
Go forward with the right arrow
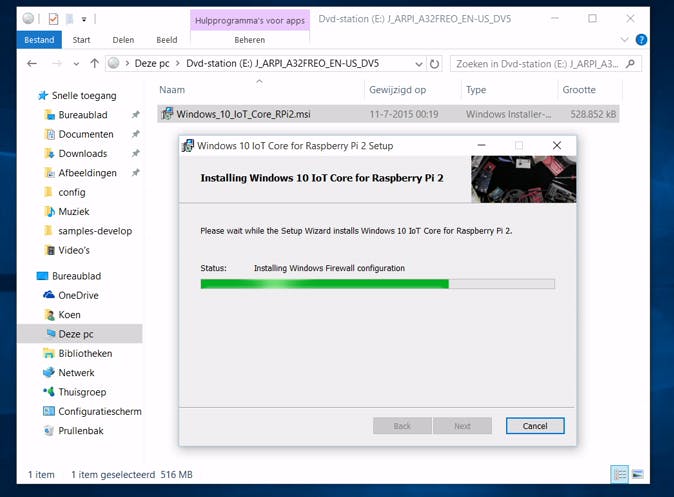coord(56,64)
